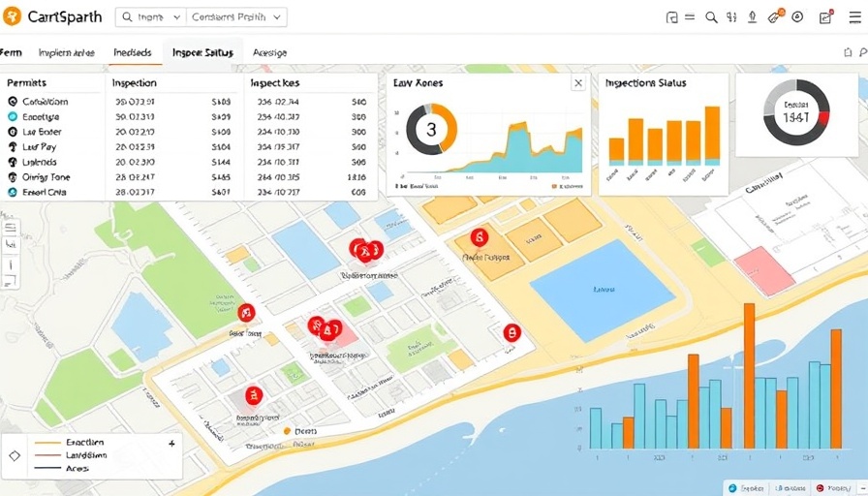Click the circular account icon in header
Viewport: 868px width, 496px height.
click(797, 16)
